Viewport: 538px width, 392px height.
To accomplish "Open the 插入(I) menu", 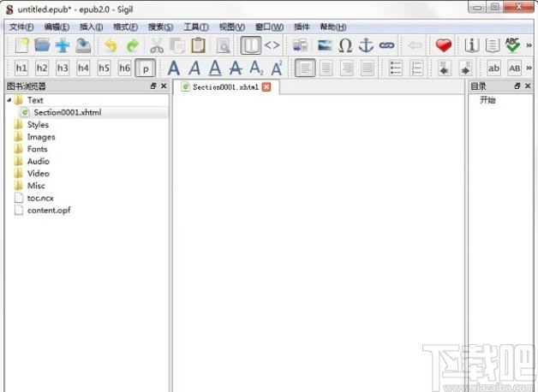I will 91,27.
